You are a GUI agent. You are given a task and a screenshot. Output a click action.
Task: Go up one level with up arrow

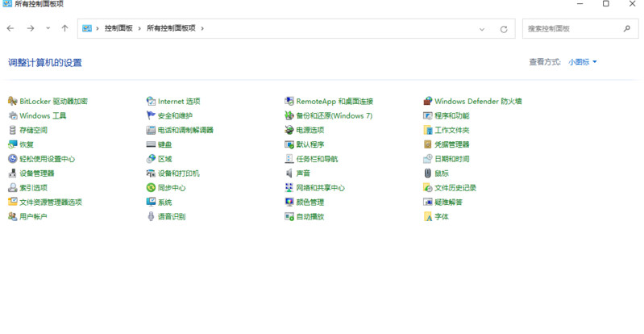tap(64, 28)
